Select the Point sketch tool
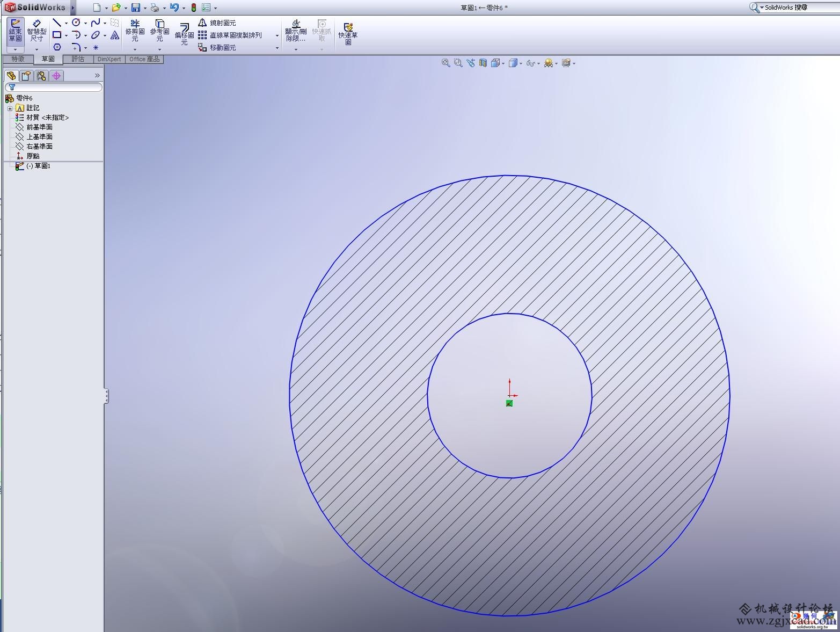Image resolution: width=840 pixels, height=632 pixels. point(96,47)
